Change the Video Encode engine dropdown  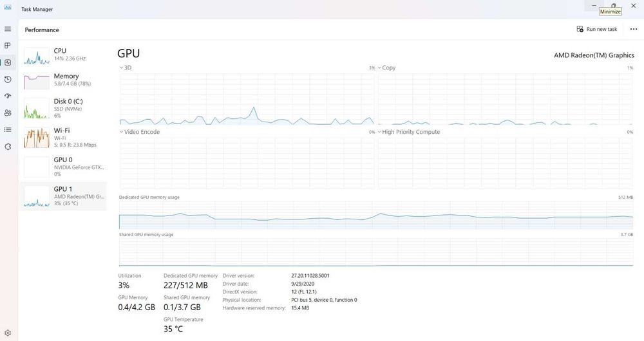pyautogui.click(x=139, y=132)
